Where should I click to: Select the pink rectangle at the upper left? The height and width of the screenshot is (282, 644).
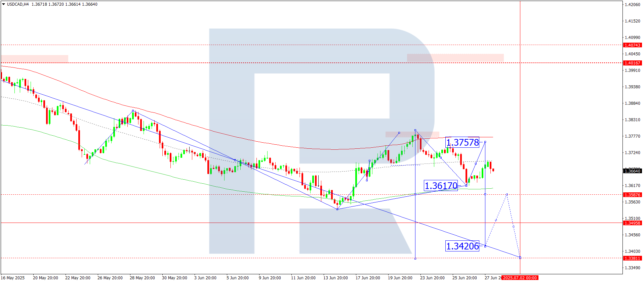point(34,58)
